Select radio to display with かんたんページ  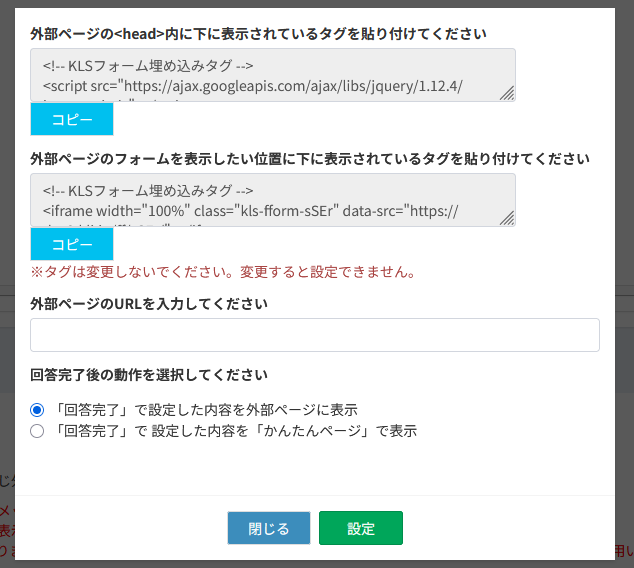click(x=37, y=431)
